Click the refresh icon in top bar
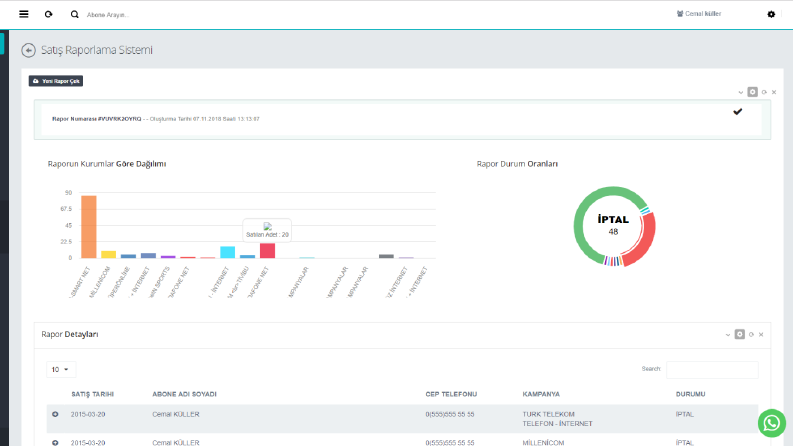This screenshot has width=793, height=446. click(49, 14)
